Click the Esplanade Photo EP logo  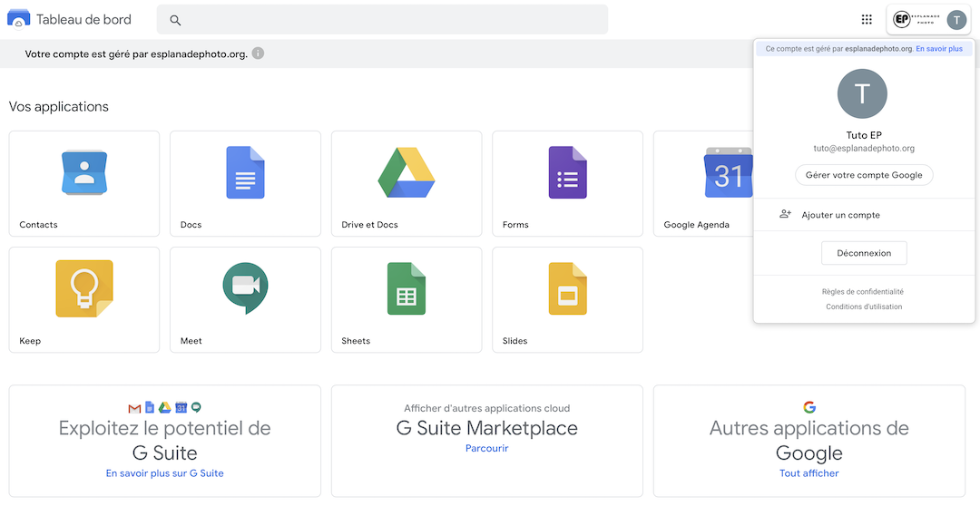pyautogui.click(x=916, y=20)
